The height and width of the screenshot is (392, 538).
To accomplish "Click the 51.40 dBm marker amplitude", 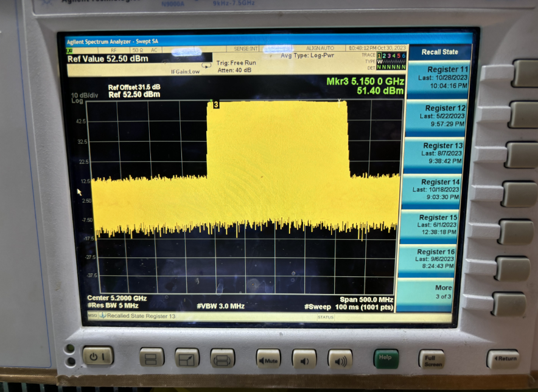I will click(380, 91).
